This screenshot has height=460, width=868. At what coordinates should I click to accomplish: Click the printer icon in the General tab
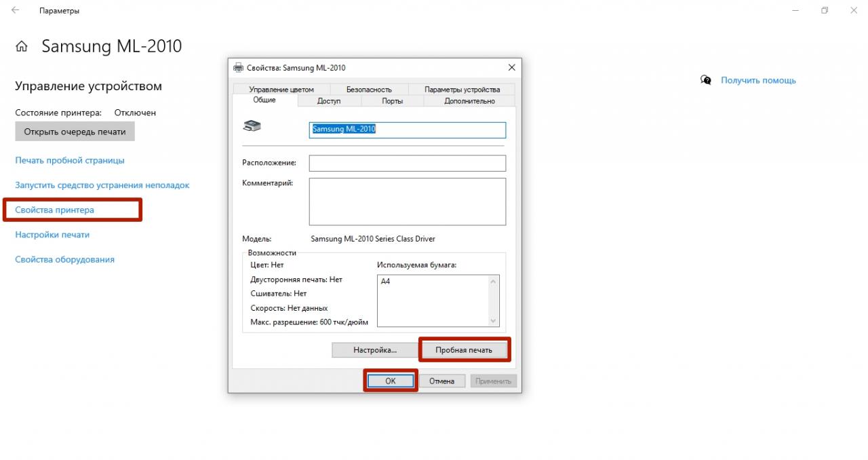(252, 126)
